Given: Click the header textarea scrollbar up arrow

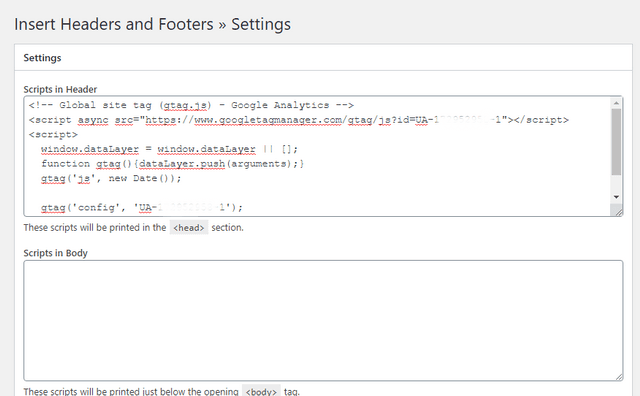Looking at the screenshot, I should point(616,103).
